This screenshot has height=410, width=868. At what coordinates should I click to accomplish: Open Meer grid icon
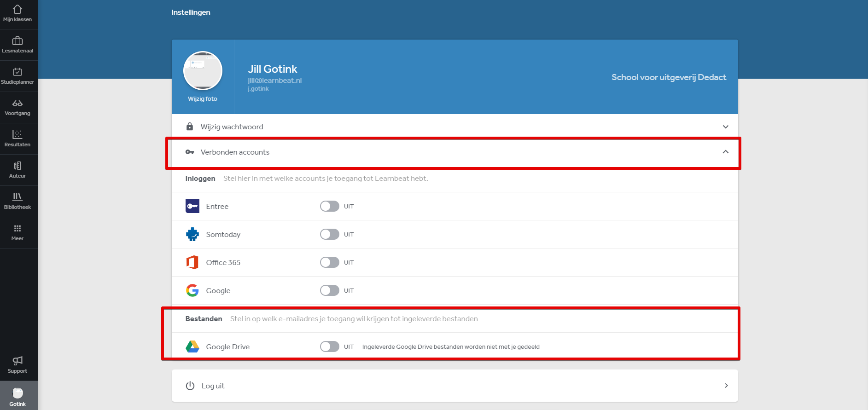point(17,229)
